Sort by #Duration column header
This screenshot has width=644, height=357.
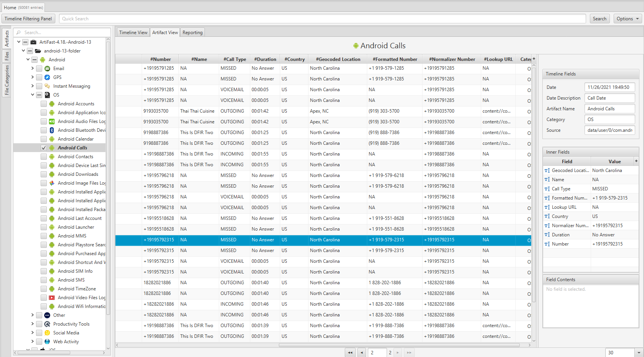[x=265, y=59]
